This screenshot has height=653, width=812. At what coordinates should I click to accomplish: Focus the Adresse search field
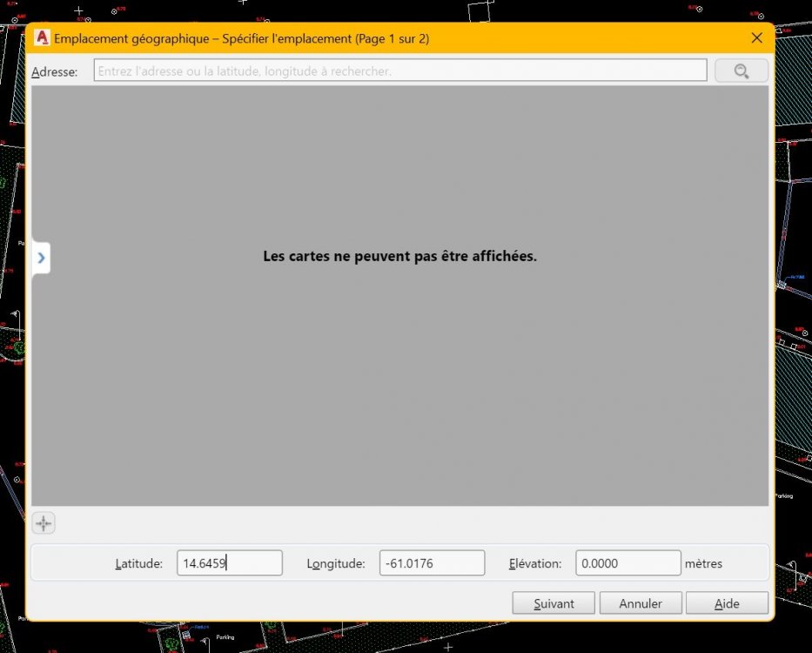400,71
